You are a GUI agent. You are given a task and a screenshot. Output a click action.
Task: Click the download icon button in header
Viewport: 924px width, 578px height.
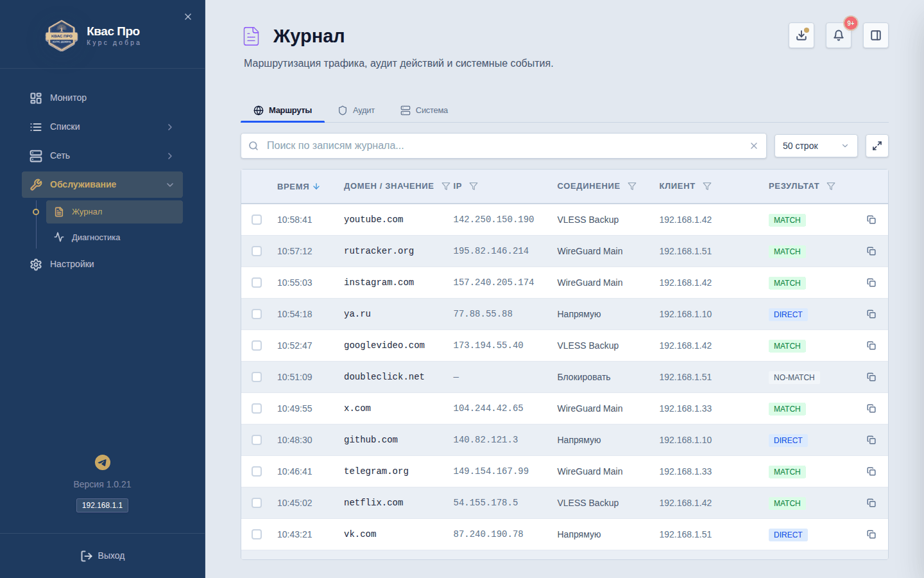pyautogui.click(x=801, y=35)
